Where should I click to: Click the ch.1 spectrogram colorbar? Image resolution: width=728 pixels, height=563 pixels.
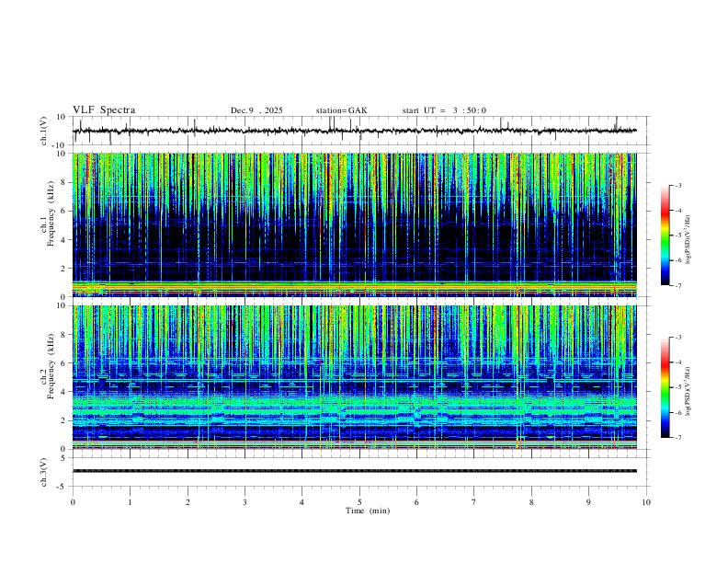pyautogui.click(x=665, y=236)
